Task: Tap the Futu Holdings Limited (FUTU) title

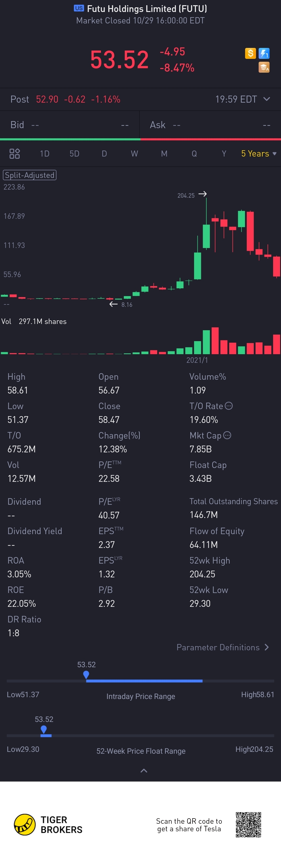Action: click(x=147, y=8)
